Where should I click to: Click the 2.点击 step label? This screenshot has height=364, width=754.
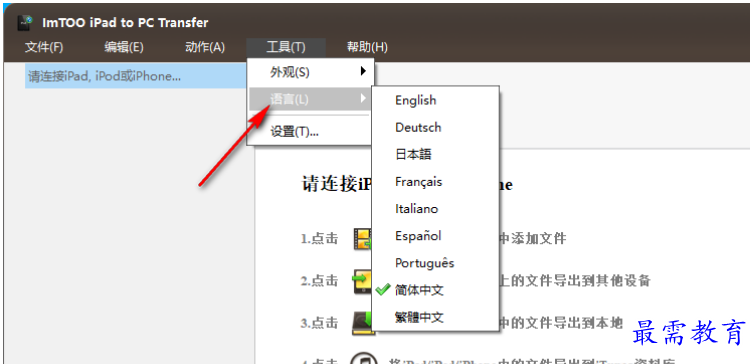coord(320,281)
